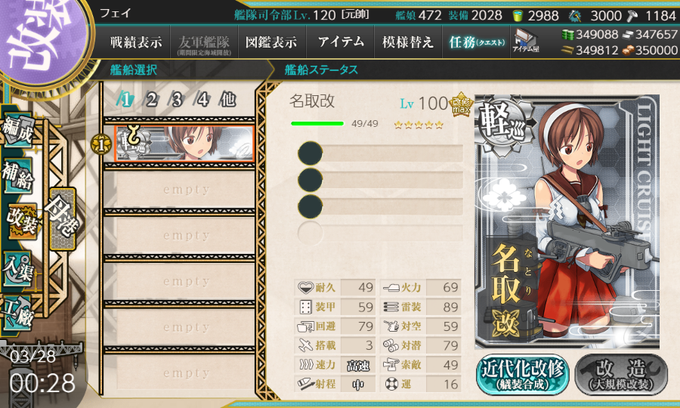The height and width of the screenshot is (408, 680).
Task: Open the 任務 quest menu
Action: 476,42
